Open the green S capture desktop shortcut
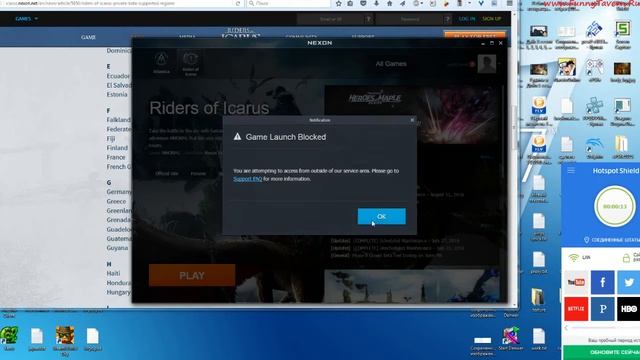Screen dimensions: 640x360 point(622,33)
